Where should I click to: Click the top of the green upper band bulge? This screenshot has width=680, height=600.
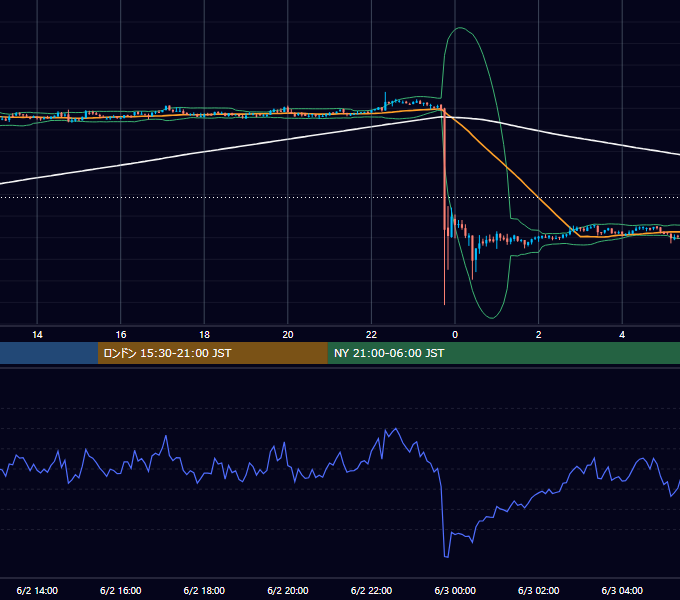point(459,28)
